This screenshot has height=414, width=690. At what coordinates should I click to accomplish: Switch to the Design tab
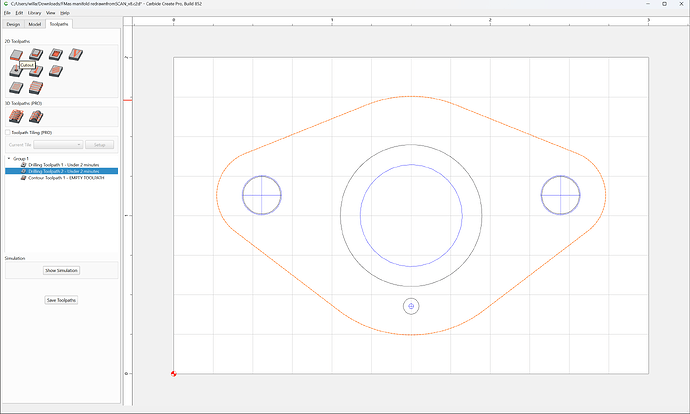pyautogui.click(x=13, y=24)
